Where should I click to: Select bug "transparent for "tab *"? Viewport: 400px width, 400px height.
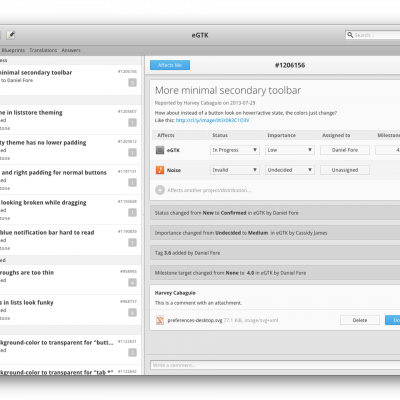pyautogui.click(x=71, y=370)
